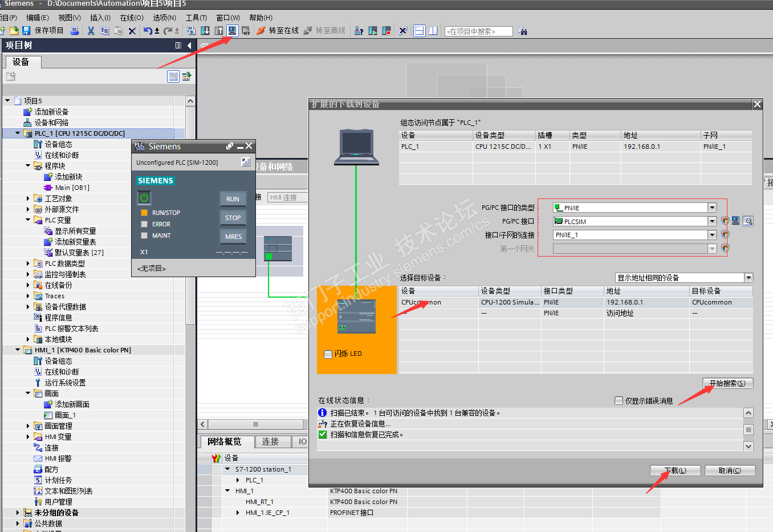Image resolution: width=773 pixels, height=532 pixels.
Task: Click the search-in-project binoculars icon
Action: tap(523, 31)
